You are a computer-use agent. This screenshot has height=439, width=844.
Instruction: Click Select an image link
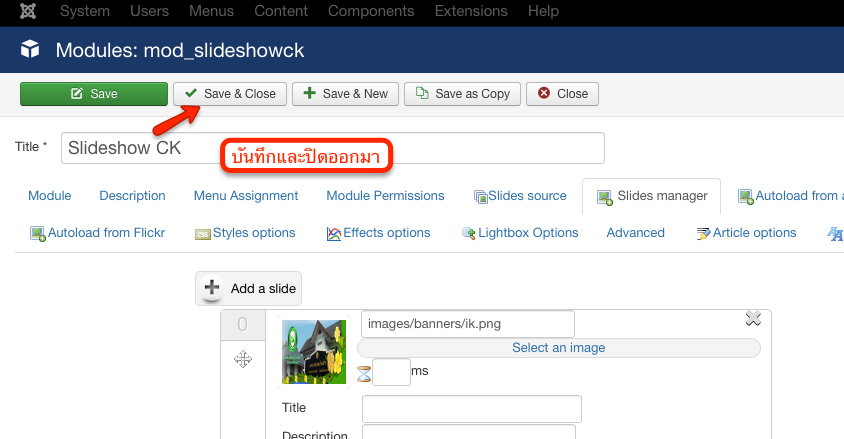[558, 348]
